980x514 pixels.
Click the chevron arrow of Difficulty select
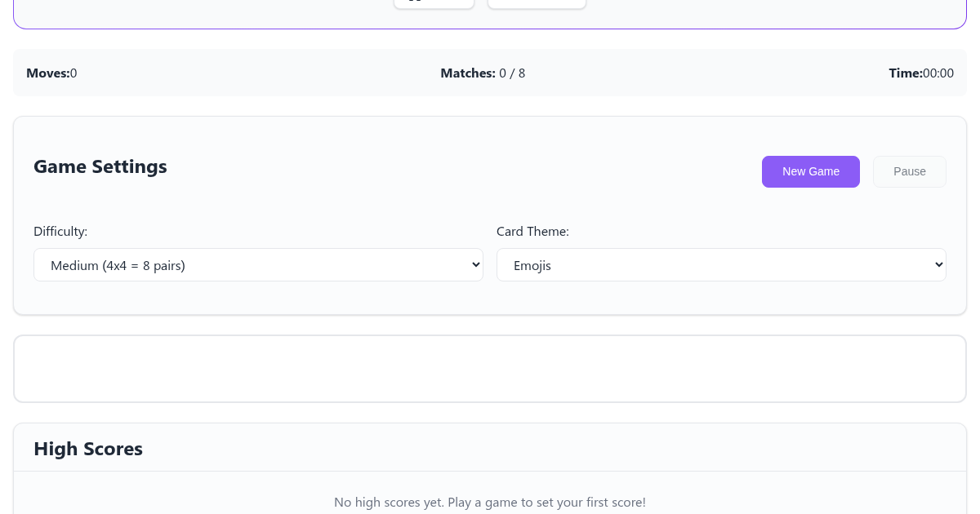[476, 265]
